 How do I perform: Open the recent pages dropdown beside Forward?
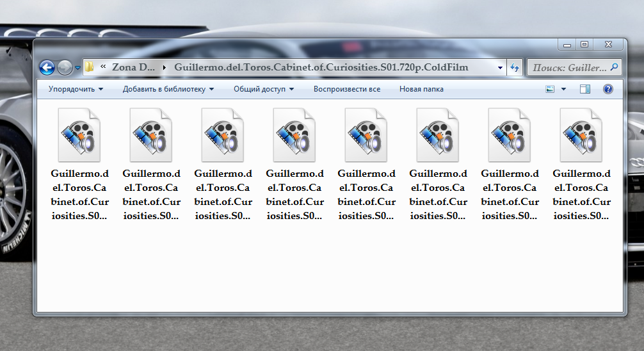(x=77, y=68)
